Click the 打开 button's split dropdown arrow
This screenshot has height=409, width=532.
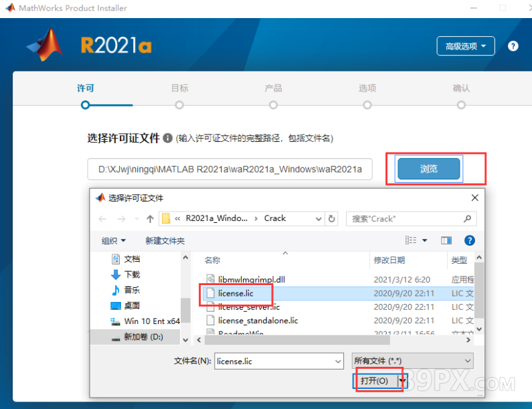click(x=402, y=381)
